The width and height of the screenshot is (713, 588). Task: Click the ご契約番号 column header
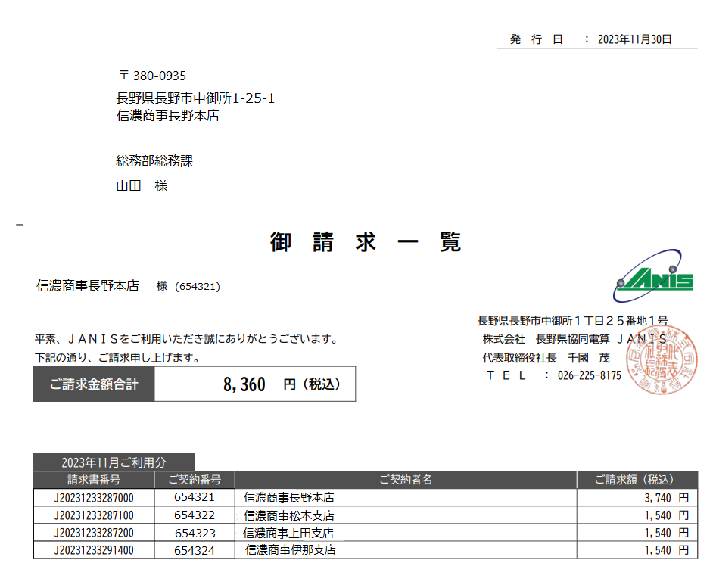tap(195, 480)
